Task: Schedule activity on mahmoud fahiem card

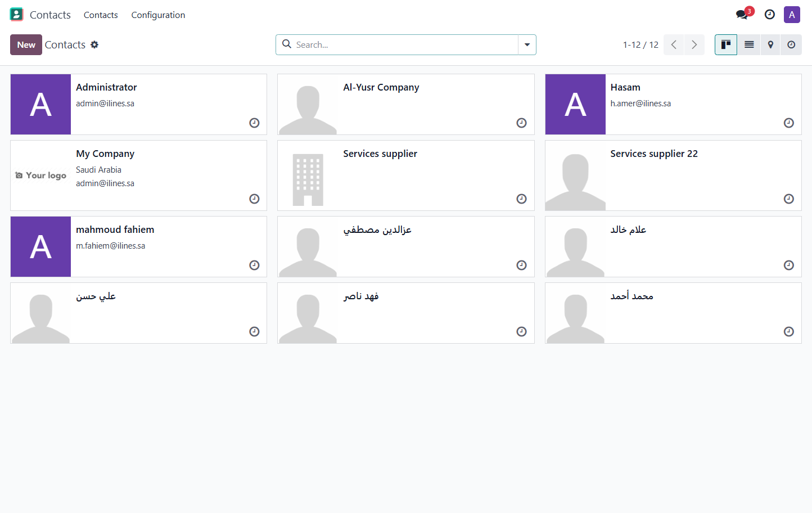Action: 254,265
